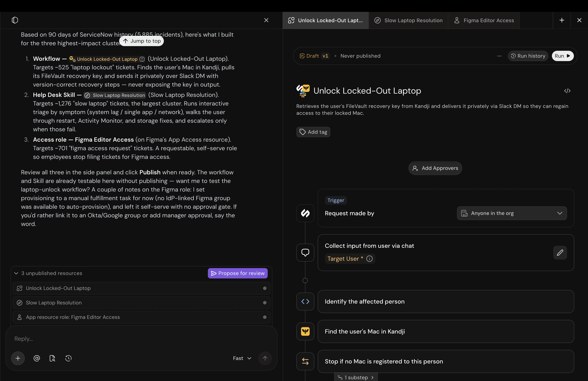588x381 pixels.
Task: Switch to the Slow Laptop Resolution tab
Action: coord(408,20)
